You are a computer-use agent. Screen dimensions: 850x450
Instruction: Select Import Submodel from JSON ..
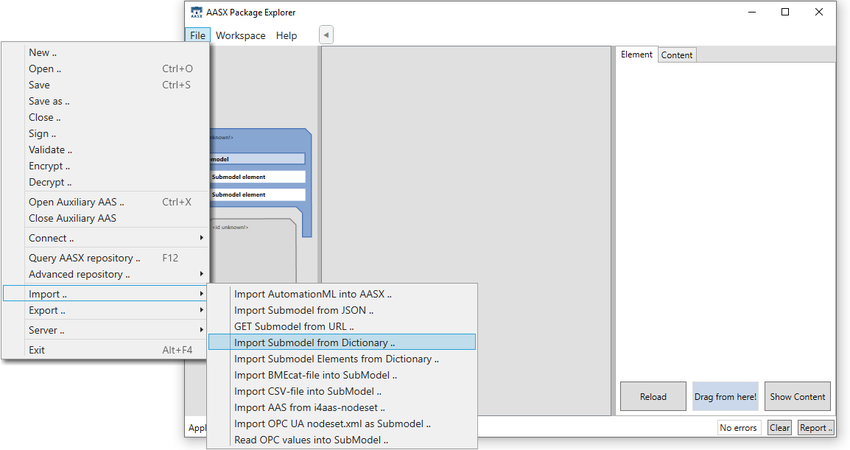[342, 311]
